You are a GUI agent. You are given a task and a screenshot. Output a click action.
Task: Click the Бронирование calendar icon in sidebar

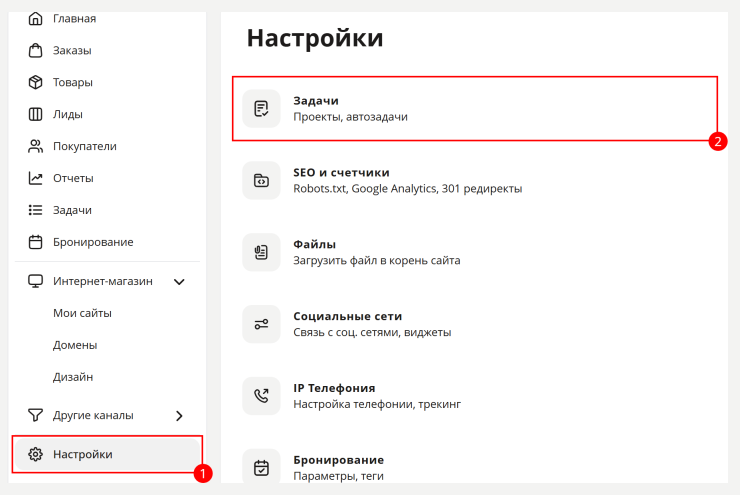[x=35, y=242]
